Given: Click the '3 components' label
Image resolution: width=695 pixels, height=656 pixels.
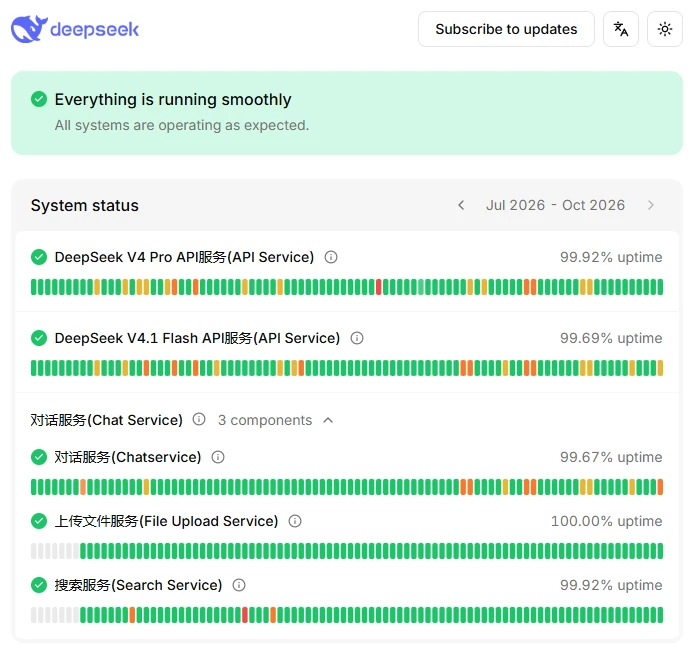Looking at the screenshot, I should pos(265,420).
